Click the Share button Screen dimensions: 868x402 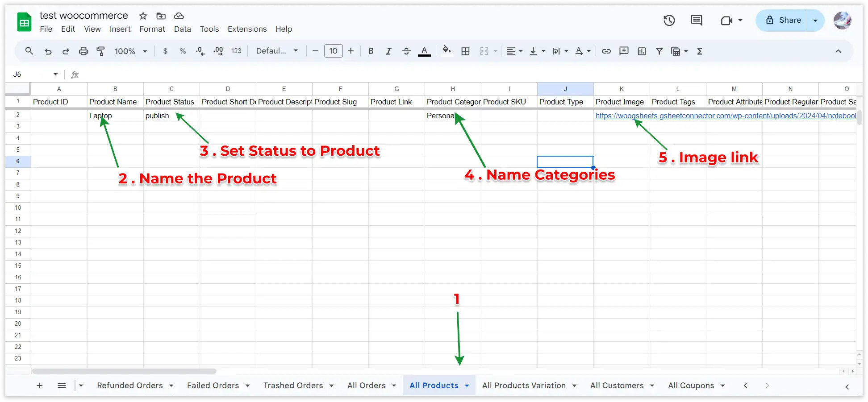click(784, 21)
